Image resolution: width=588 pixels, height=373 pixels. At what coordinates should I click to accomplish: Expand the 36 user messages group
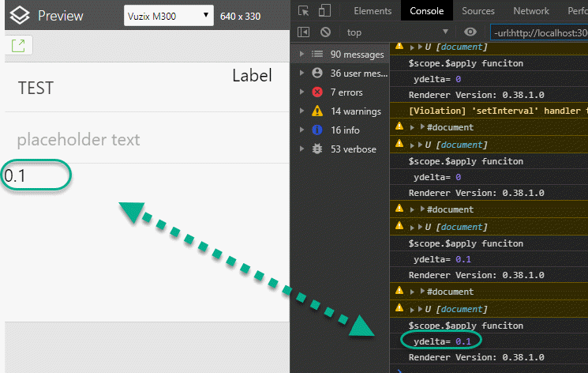(301, 73)
